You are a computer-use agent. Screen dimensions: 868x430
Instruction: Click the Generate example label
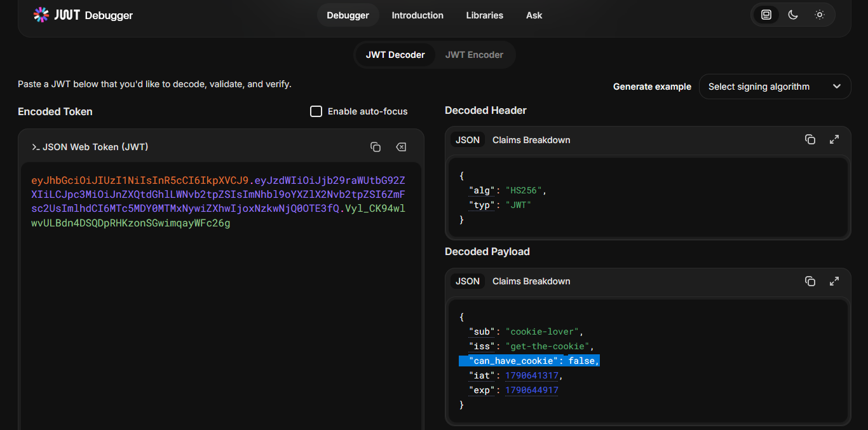coord(652,87)
